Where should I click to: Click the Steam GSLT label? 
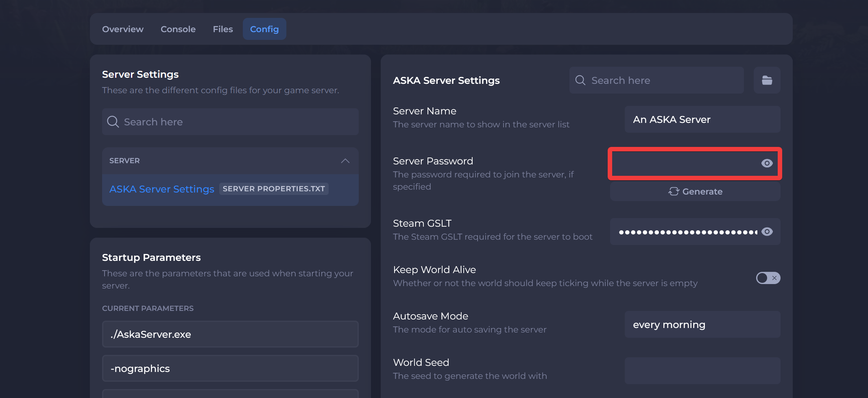(x=422, y=223)
